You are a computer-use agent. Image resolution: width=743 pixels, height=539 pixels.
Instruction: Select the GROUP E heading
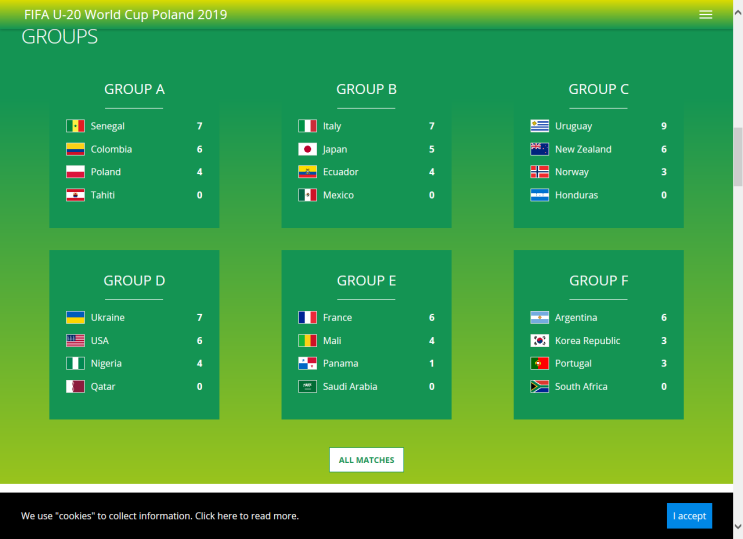click(x=366, y=281)
